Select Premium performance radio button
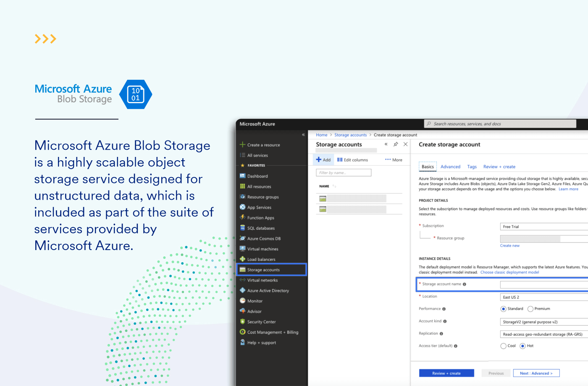Viewport: 588px width, 386px height. (530, 309)
